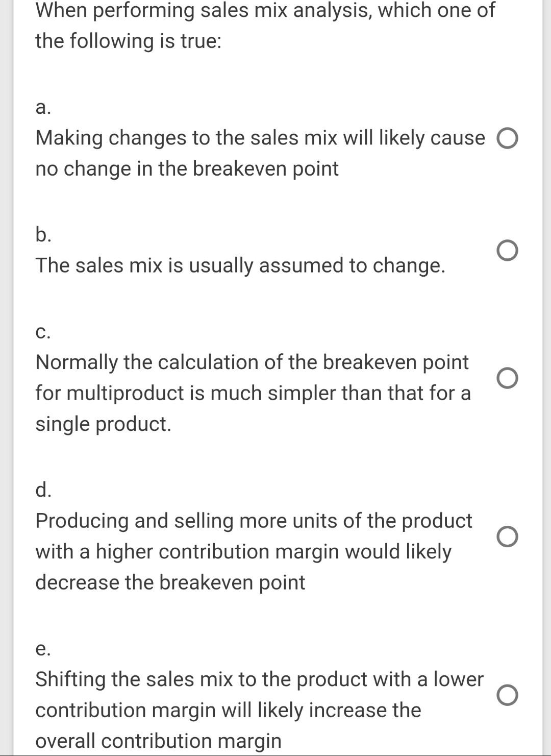
Task: Choose answer about shifting mix to lower contribution margin
Action: pyautogui.click(x=508, y=695)
